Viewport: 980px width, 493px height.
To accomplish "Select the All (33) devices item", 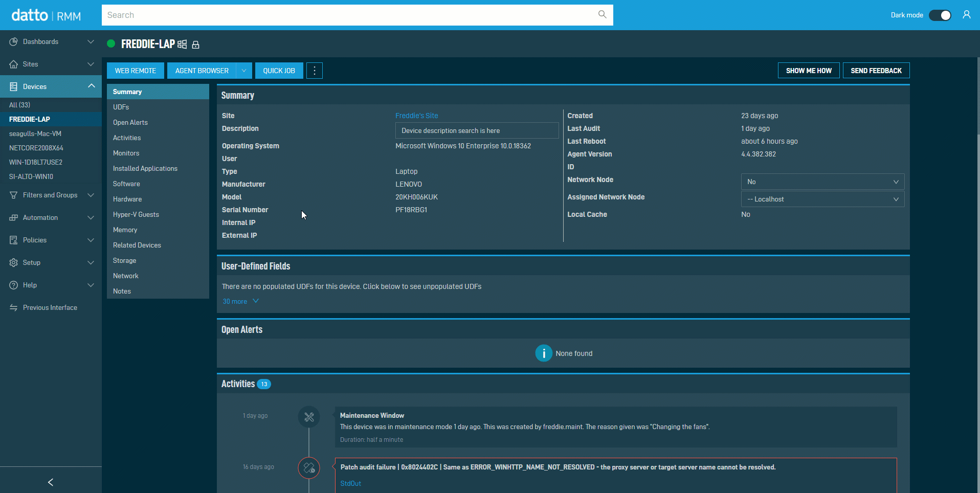I will point(51,105).
